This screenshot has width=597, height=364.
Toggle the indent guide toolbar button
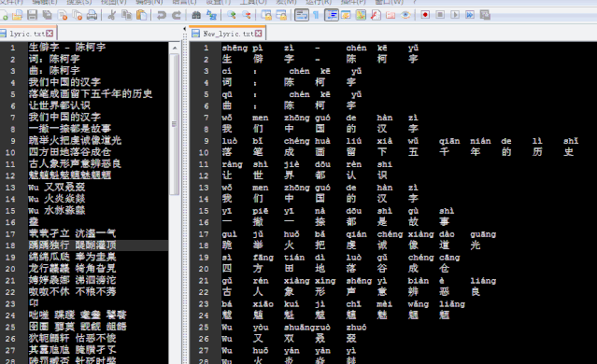[332, 15]
